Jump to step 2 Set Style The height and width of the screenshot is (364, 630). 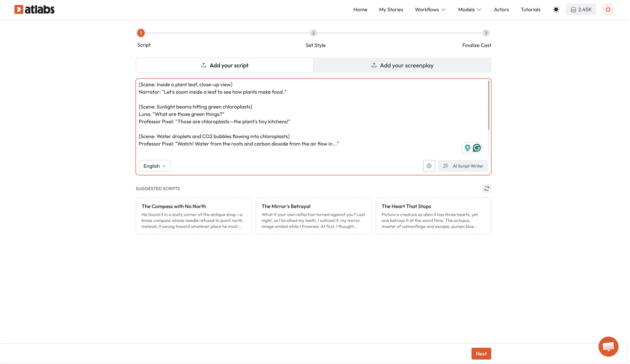(x=313, y=33)
